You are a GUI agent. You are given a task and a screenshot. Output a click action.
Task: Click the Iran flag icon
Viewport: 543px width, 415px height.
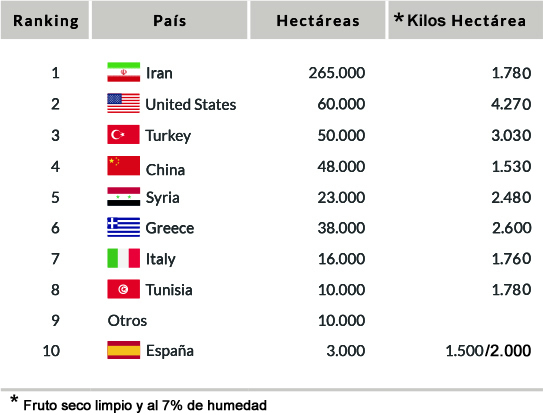(x=124, y=72)
